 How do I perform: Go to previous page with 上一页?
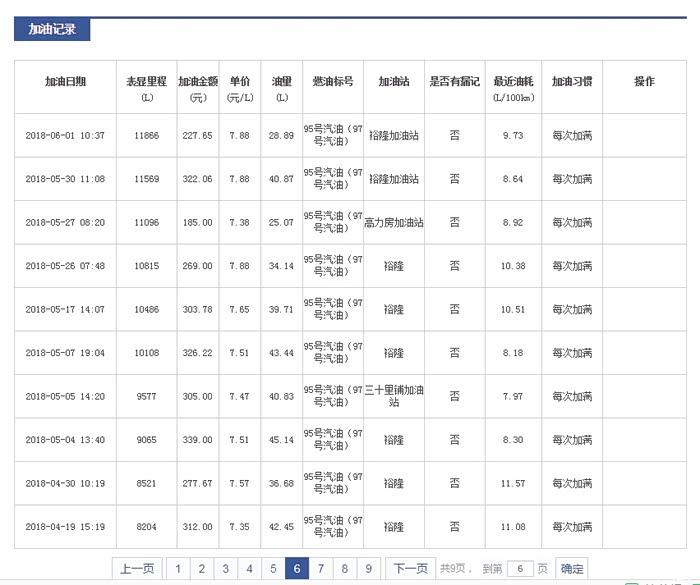pos(137,569)
